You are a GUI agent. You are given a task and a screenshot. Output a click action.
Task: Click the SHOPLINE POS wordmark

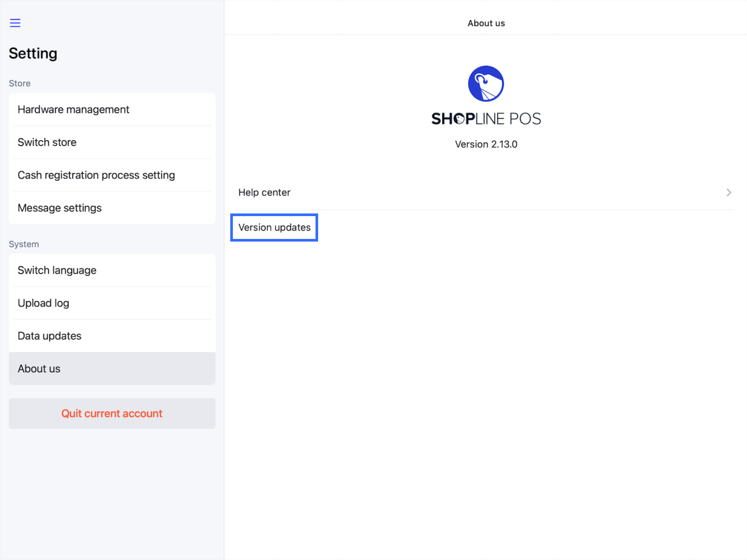[x=486, y=119]
